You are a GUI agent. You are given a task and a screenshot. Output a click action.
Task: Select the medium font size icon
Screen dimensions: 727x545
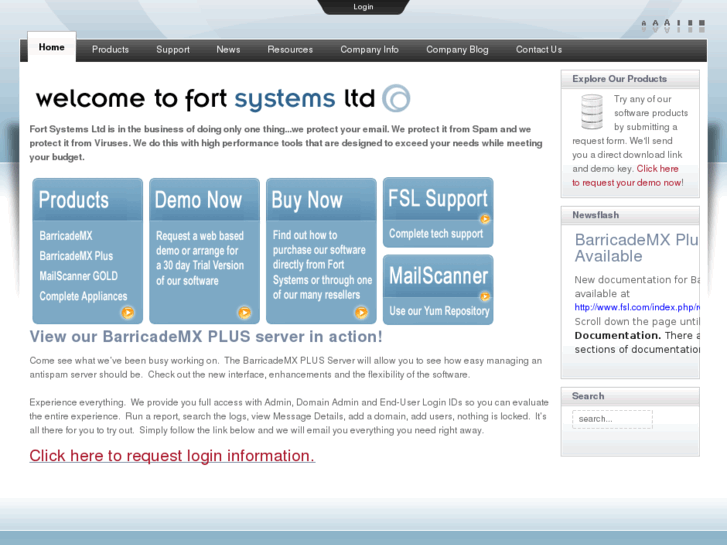click(655, 26)
